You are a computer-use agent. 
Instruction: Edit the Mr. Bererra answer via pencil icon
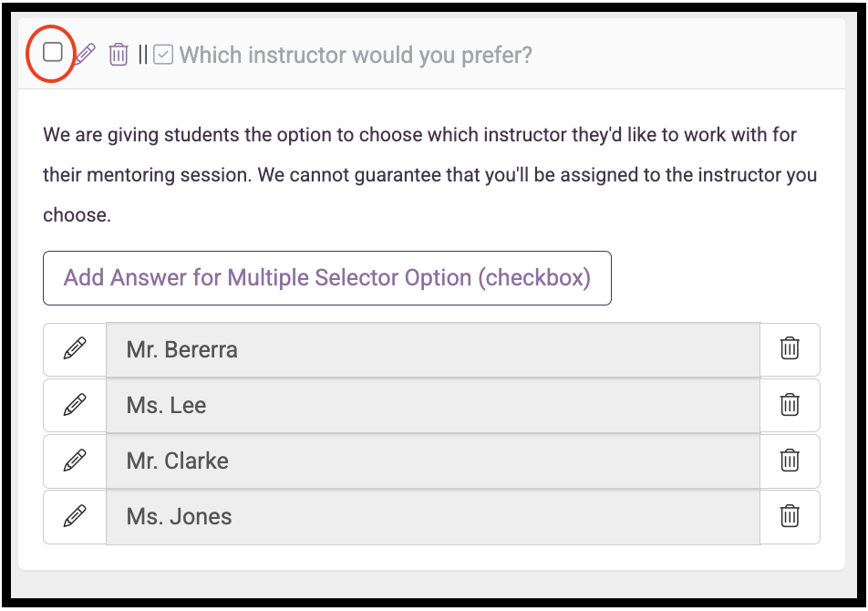pyautogui.click(x=75, y=349)
